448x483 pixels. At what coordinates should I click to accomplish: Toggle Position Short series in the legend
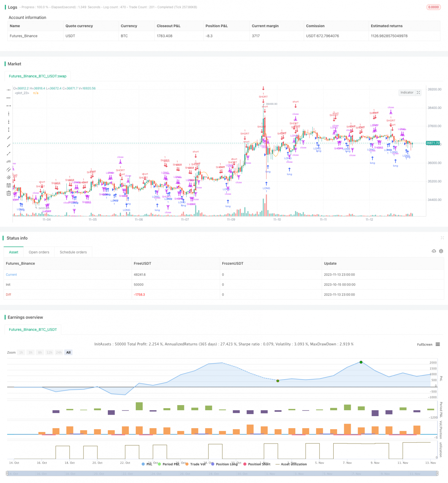click(257, 464)
